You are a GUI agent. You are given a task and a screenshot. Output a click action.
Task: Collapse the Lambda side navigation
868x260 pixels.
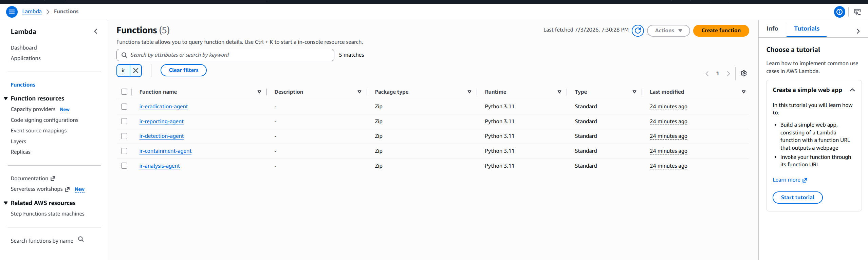96,31
